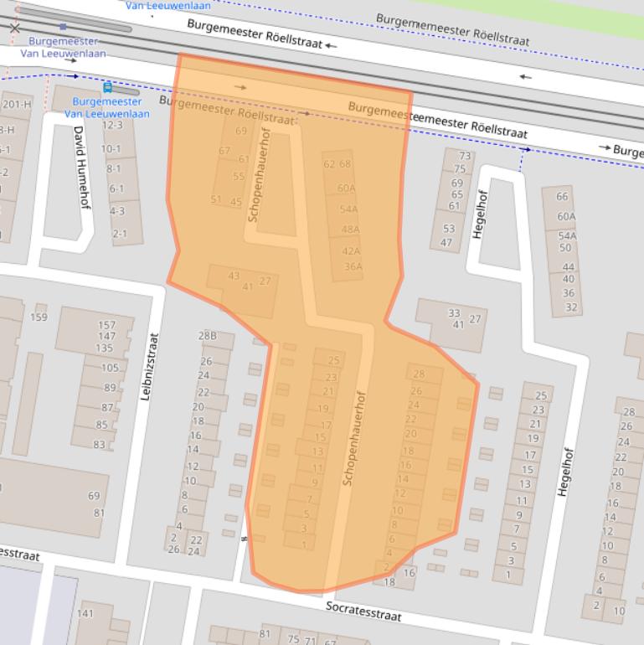This screenshot has height=645, width=644.
Task: Select the Socratesstraat label at the bottom
Action: pos(363,611)
